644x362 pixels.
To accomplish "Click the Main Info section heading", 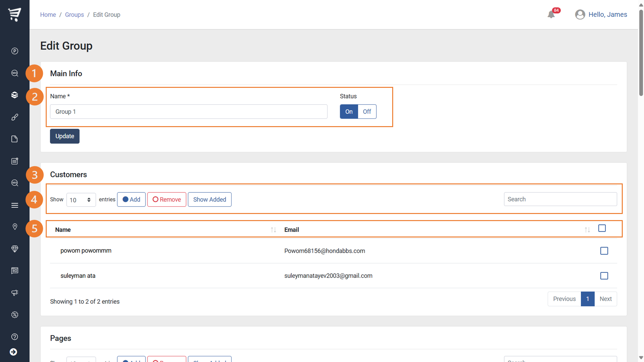I will 66,73.
